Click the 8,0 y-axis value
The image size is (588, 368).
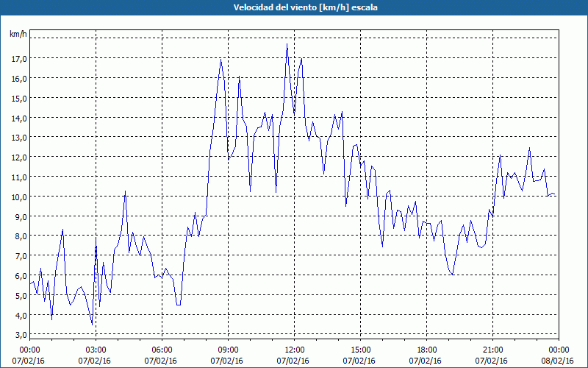(x=21, y=236)
